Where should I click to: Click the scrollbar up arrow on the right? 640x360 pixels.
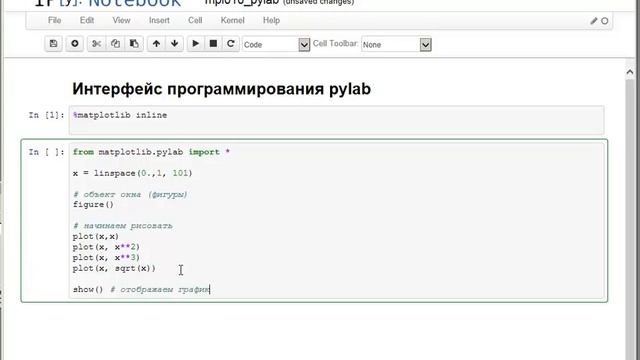tap(629, 72)
